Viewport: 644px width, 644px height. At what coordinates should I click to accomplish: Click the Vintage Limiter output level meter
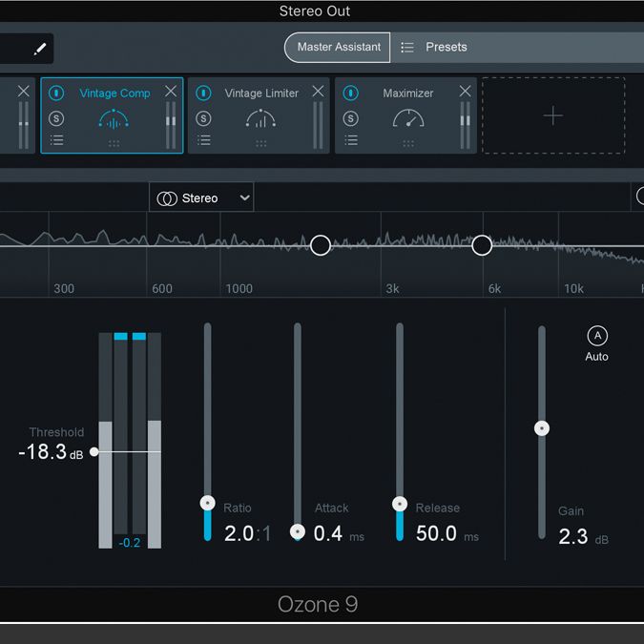click(318, 125)
